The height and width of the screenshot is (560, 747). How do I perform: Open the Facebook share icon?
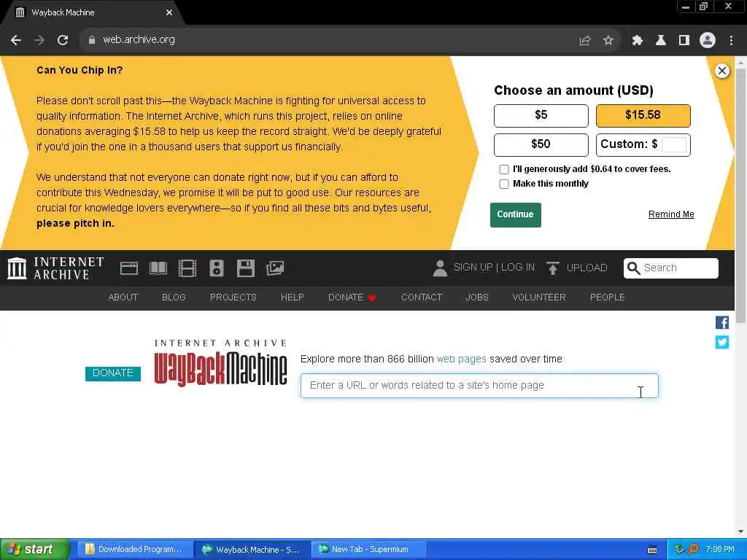click(x=721, y=322)
